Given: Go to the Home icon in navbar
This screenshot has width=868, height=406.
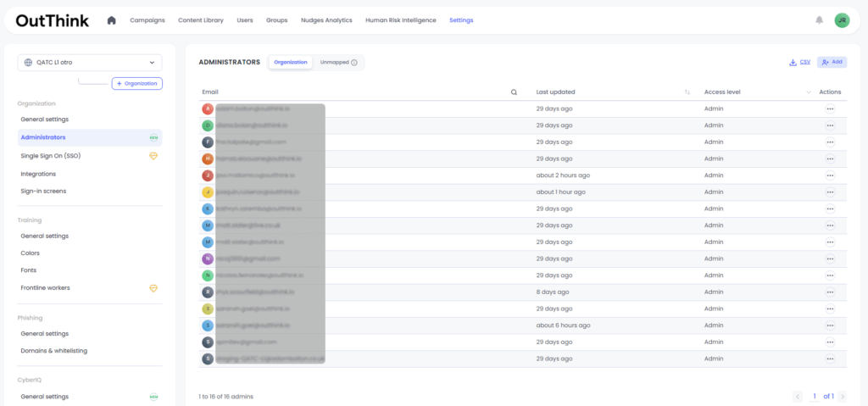Looking at the screenshot, I should pyautogui.click(x=111, y=20).
